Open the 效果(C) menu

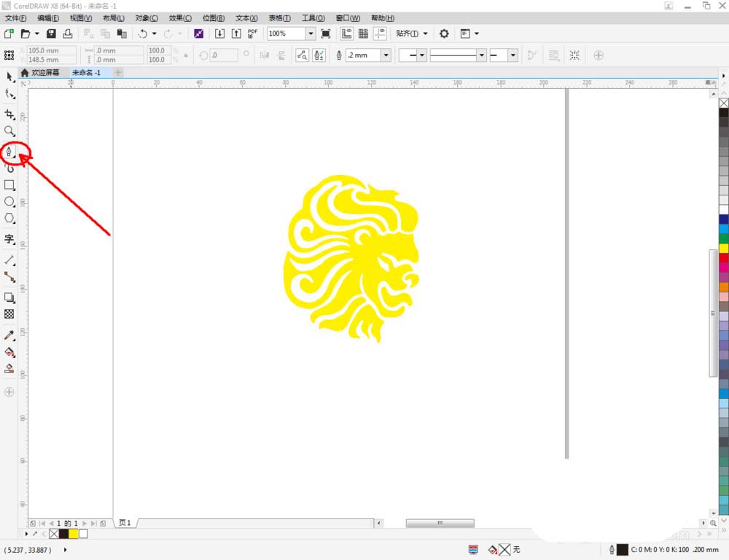(x=180, y=18)
